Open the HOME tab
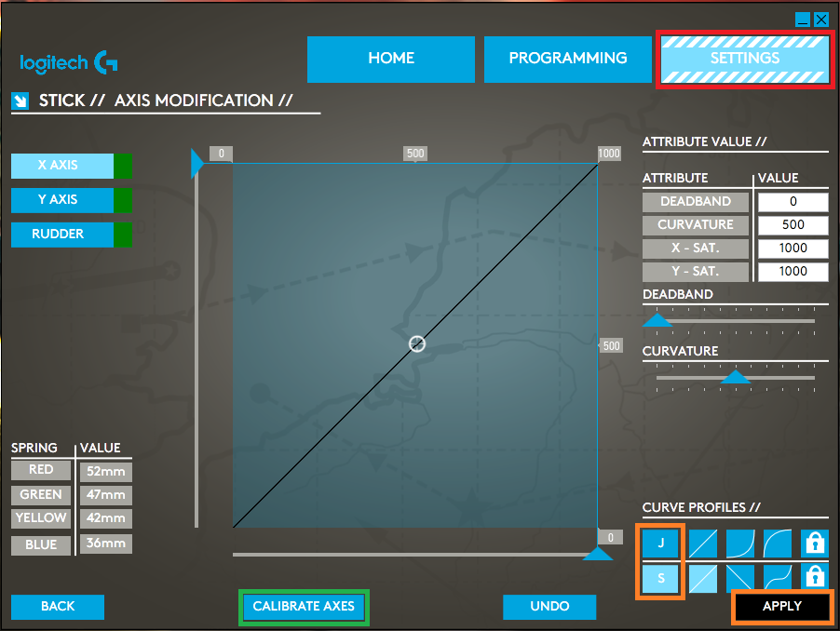 391,59
